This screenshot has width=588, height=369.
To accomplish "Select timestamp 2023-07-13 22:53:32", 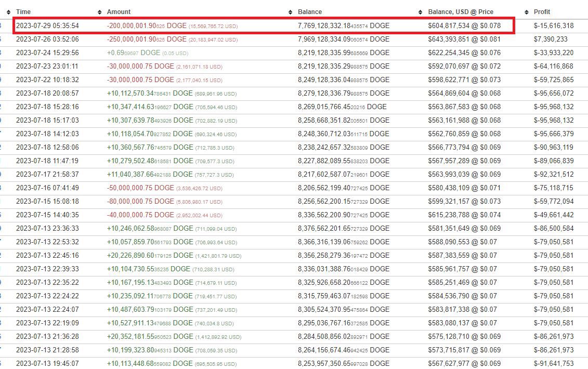I will 48,242.
